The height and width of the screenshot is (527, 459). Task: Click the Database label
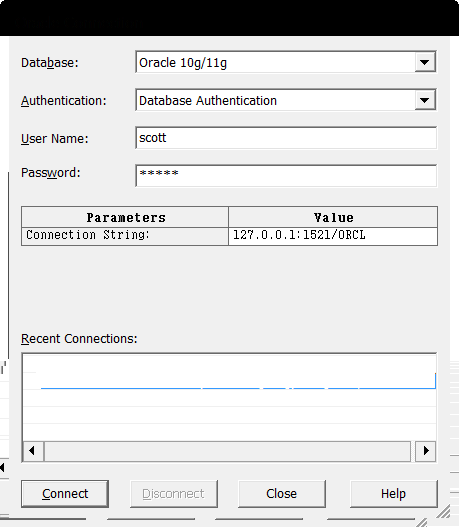50,63
